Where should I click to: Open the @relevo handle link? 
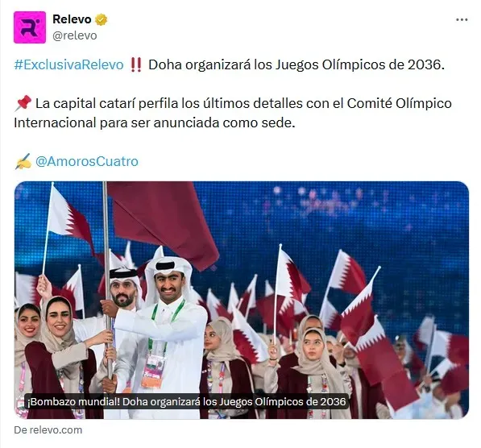pos(75,35)
